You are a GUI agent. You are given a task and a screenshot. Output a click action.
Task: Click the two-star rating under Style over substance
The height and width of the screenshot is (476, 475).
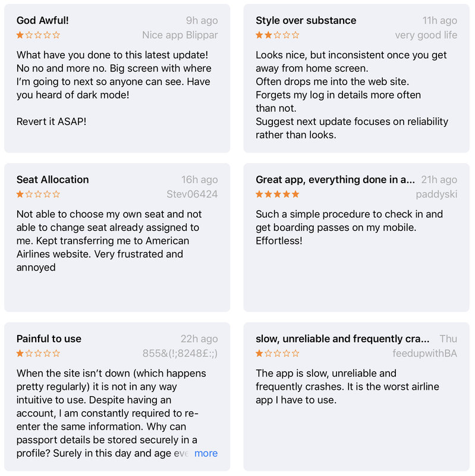[277, 35]
